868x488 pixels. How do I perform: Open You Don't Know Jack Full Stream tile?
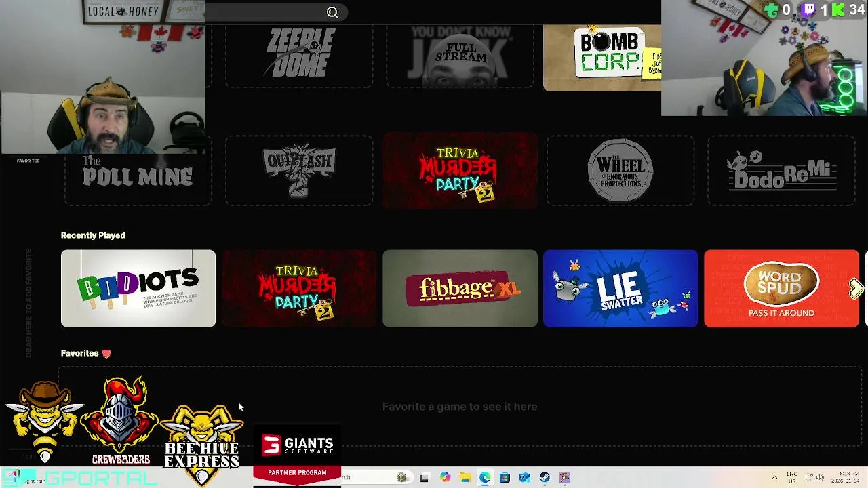(460, 56)
